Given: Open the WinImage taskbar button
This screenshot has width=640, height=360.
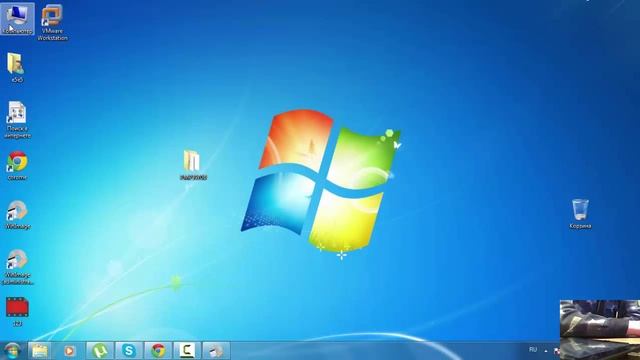Looking at the screenshot, I should pos(216,351).
